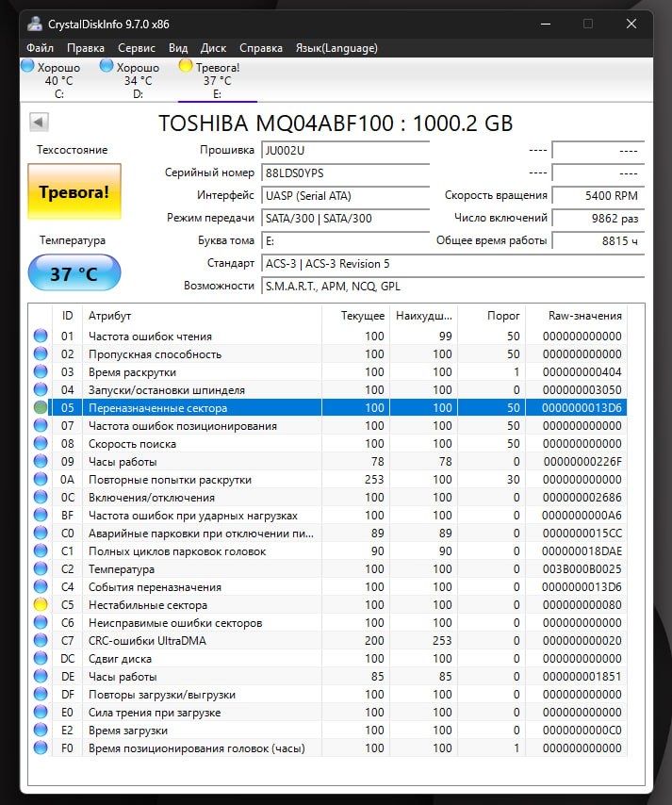Click standard field ACS-3 | ACS-3 Revision 5

click(x=452, y=263)
